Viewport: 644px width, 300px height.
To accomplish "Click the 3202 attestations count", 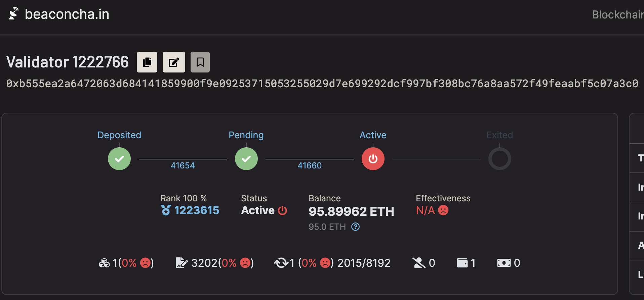I will [x=204, y=263].
